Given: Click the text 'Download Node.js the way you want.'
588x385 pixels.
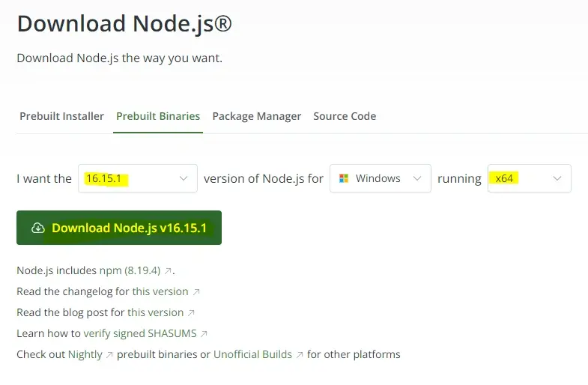Looking at the screenshot, I should (120, 58).
